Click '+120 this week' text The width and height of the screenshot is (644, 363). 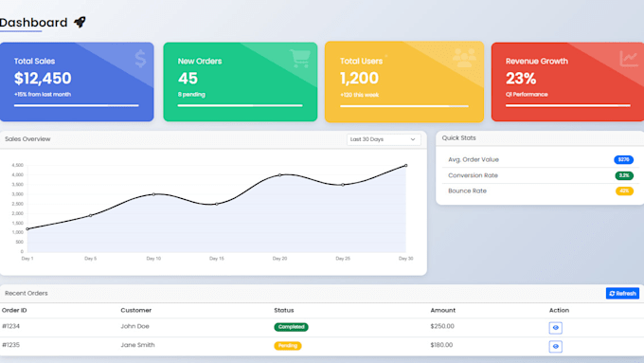tap(359, 95)
